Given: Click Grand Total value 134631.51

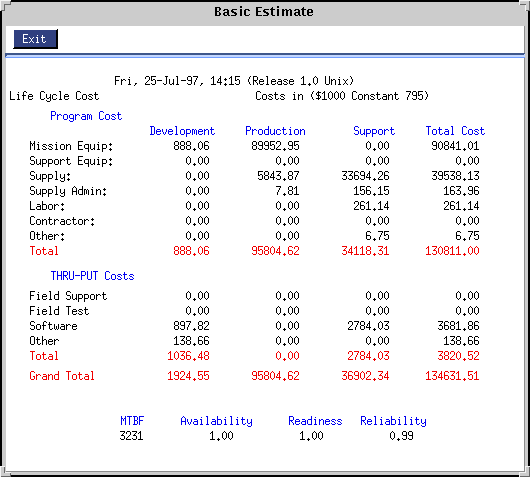Looking at the screenshot, I should click(452, 376).
